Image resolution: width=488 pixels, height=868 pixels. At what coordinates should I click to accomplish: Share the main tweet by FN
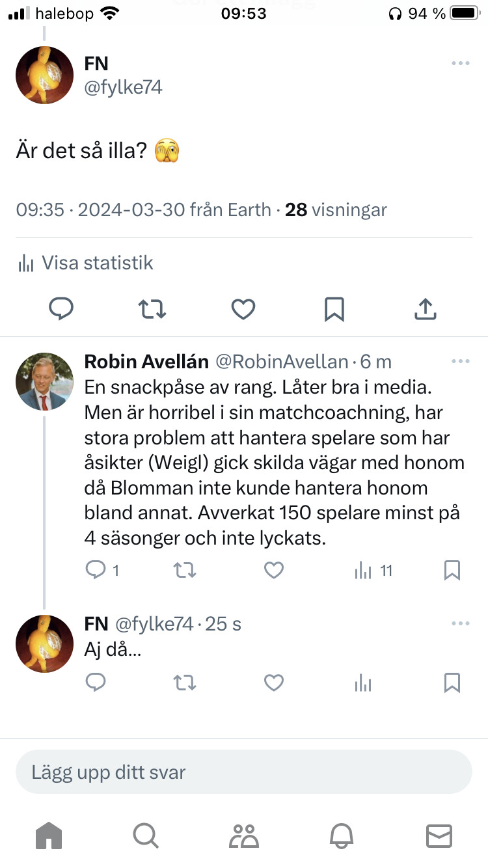point(425,309)
